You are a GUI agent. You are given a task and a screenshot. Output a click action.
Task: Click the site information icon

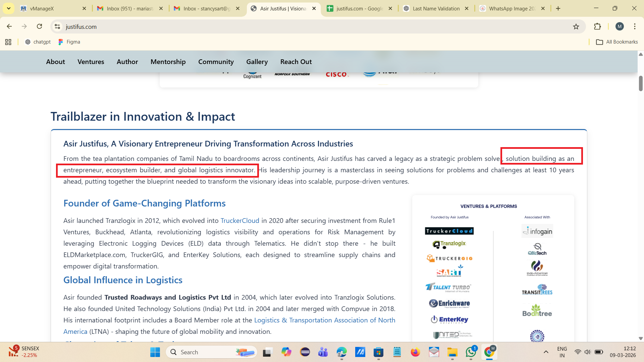click(x=57, y=26)
